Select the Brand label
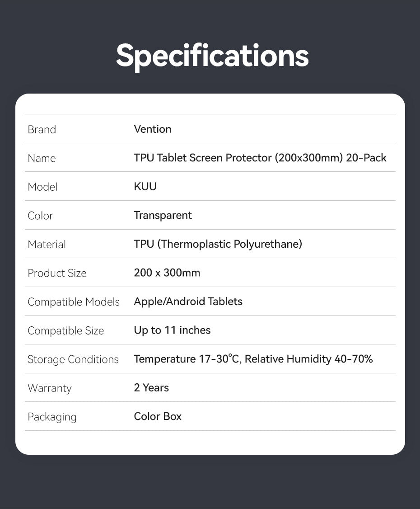 click(x=42, y=130)
